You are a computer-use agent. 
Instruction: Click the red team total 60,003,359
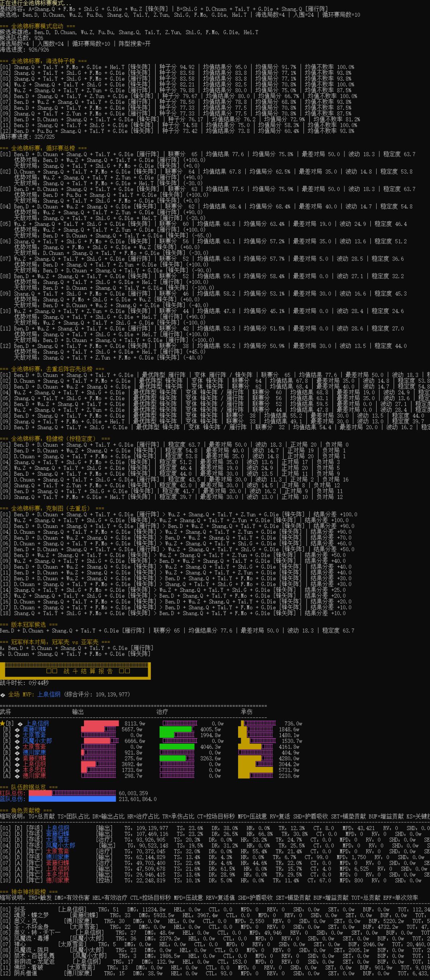coord(133,793)
